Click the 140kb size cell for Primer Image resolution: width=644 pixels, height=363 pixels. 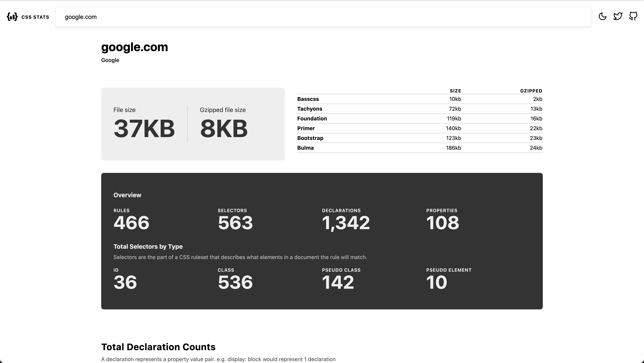[453, 128]
